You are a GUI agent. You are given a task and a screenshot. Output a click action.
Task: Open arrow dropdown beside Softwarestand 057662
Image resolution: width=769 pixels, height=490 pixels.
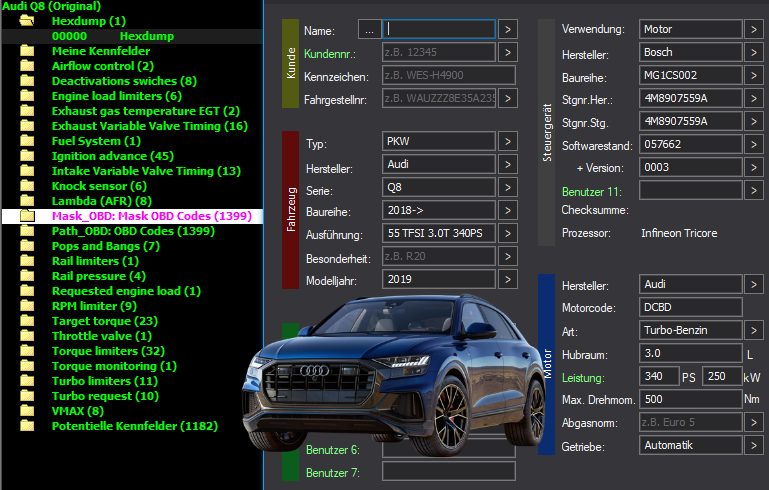(754, 144)
